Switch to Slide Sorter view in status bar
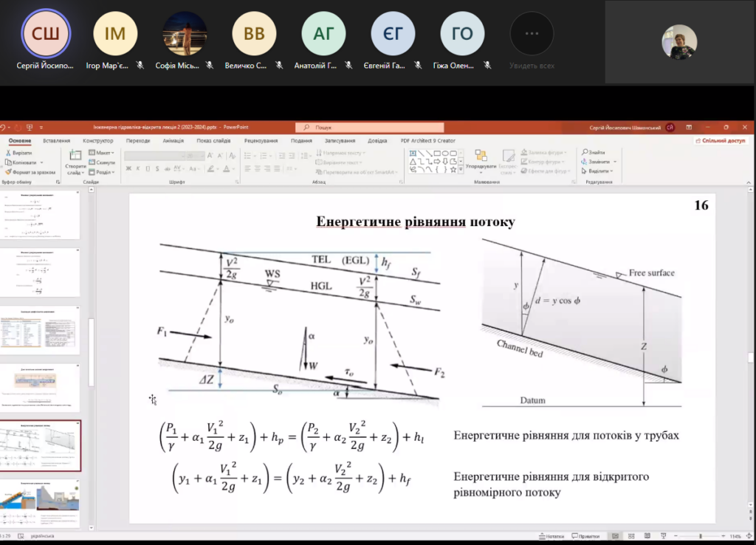The height and width of the screenshot is (545, 756). 631,536
